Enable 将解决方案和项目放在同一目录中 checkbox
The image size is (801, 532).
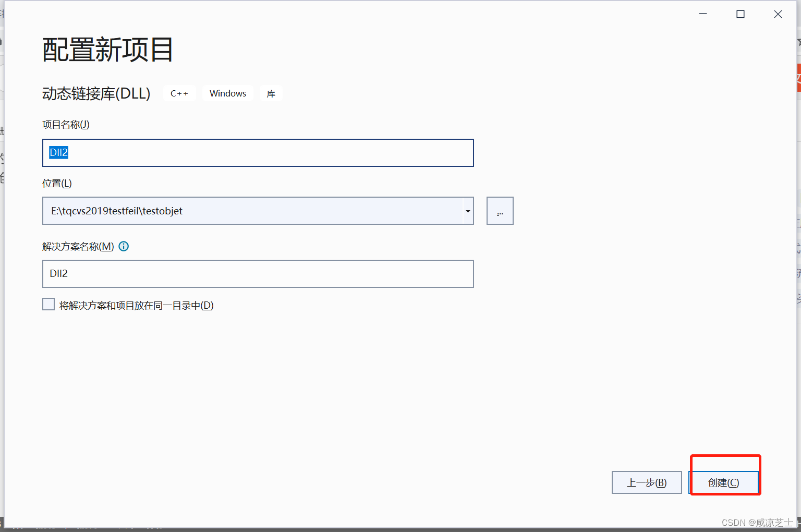(x=48, y=304)
